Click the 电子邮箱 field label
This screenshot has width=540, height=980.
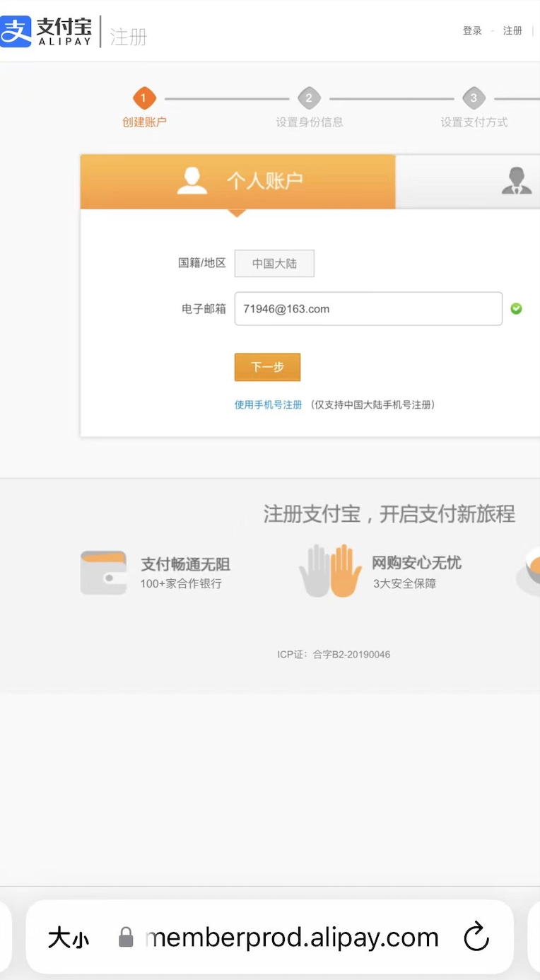pos(204,309)
